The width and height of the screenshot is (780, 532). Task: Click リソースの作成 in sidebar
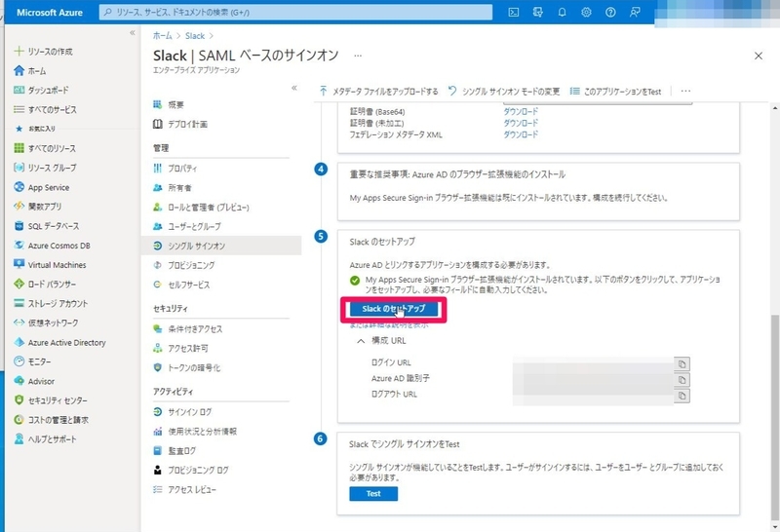click(43, 52)
